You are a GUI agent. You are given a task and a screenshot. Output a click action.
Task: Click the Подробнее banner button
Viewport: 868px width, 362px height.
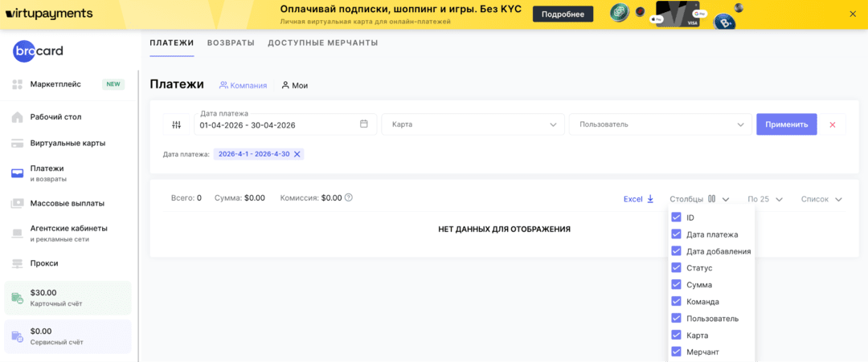point(563,14)
